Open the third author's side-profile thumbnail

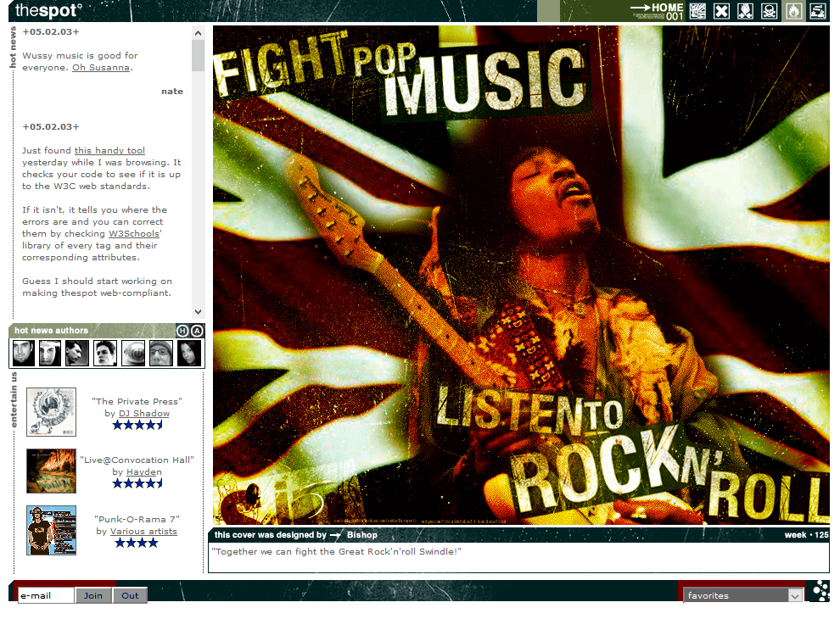pos(77,354)
